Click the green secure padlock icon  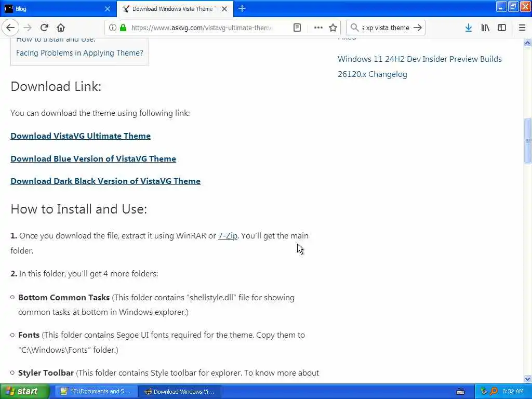point(123,28)
